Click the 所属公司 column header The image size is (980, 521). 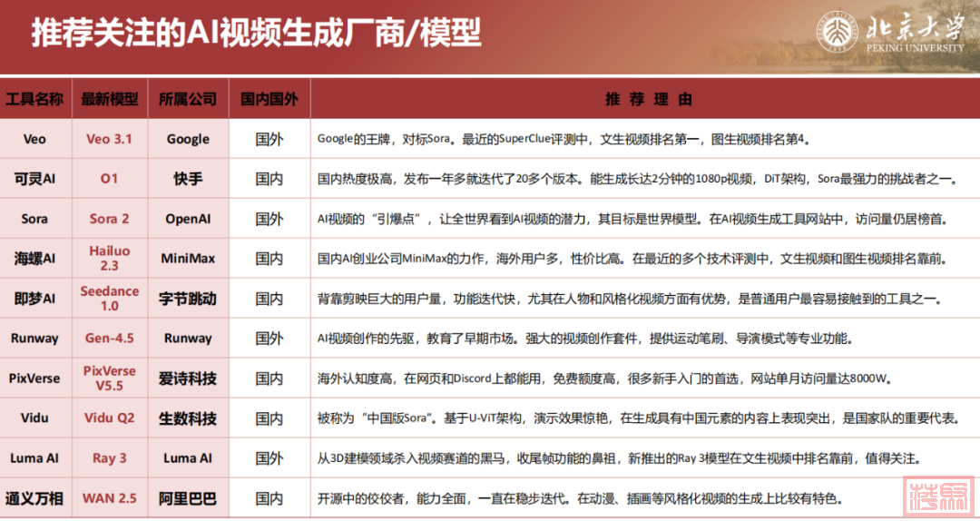(x=188, y=99)
